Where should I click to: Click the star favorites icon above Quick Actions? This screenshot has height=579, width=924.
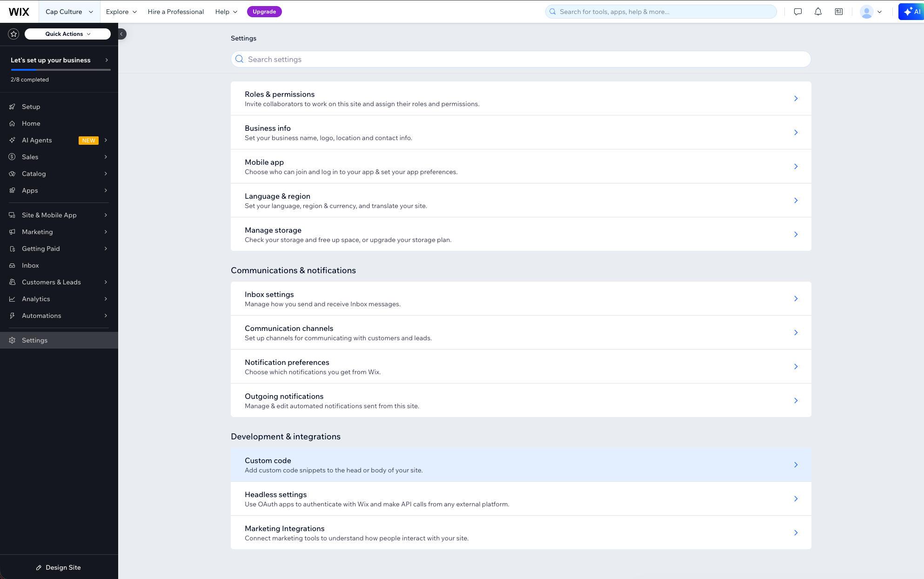point(13,34)
